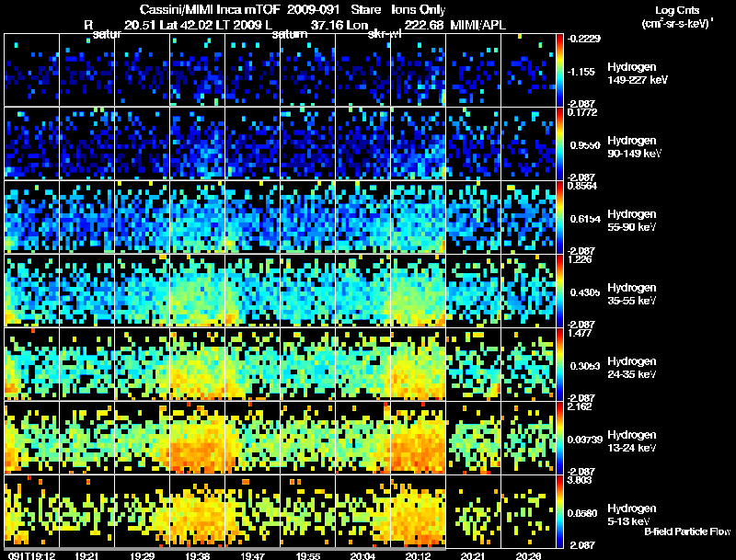Click the 2.162 color scale maximum
Viewport: 736px width, 560px height.
tap(580, 406)
